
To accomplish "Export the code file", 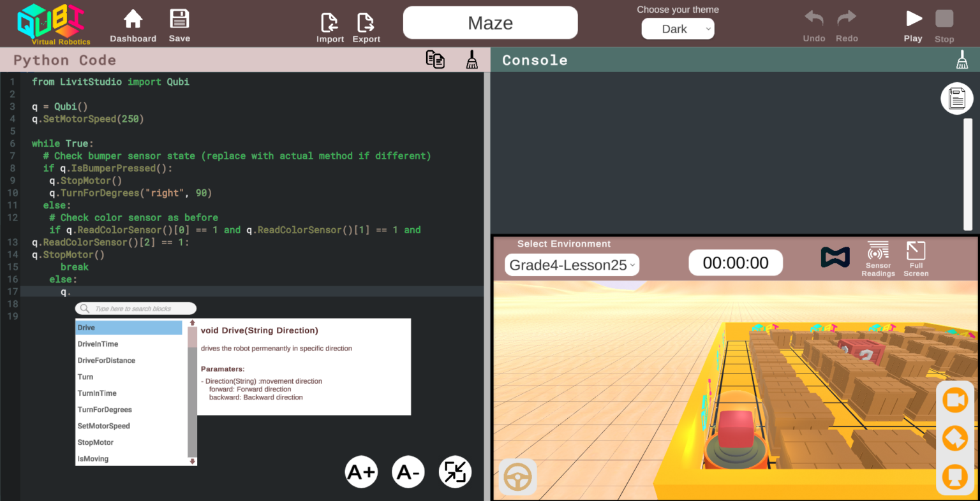I will point(366,28).
